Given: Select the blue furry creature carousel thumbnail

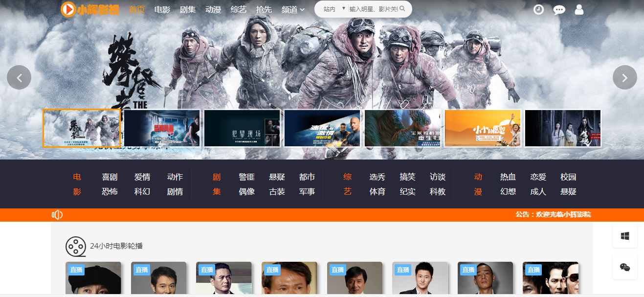Looking at the screenshot, I should point(402,128).
